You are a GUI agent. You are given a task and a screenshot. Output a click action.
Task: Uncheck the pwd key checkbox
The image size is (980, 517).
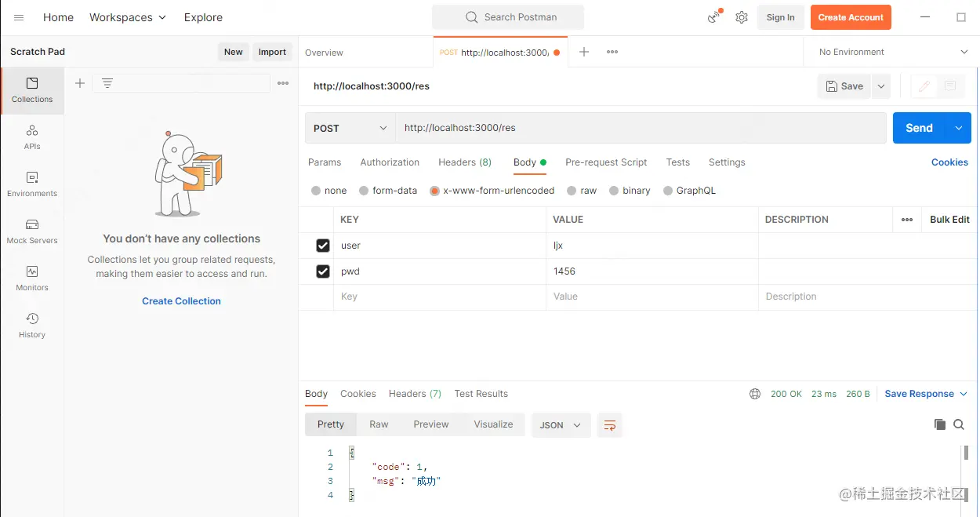click(323, 271)
